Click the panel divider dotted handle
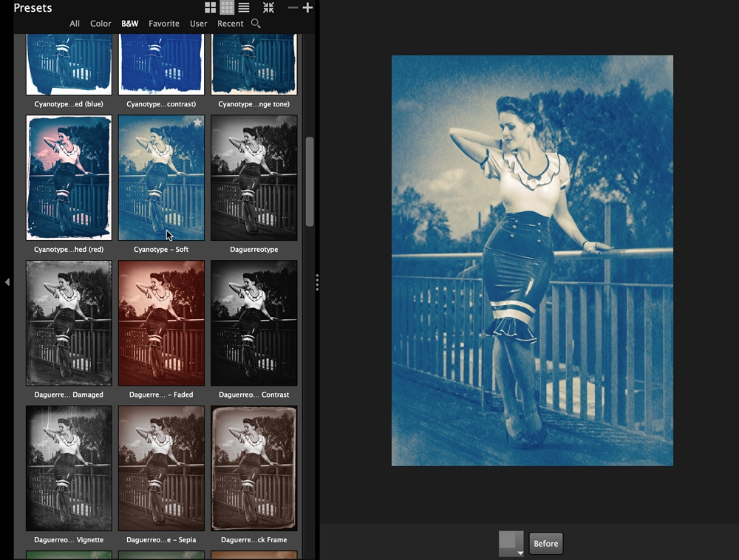The width and height of the screenshot is (739, 560). [317, 283]
